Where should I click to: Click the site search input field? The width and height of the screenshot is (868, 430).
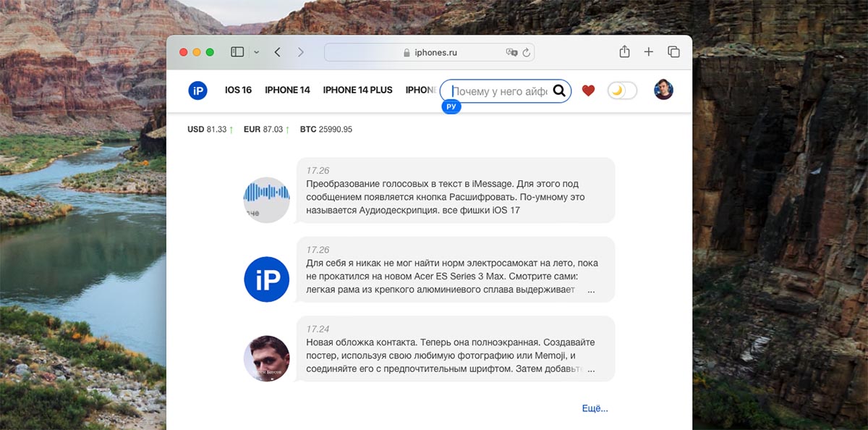499,91
